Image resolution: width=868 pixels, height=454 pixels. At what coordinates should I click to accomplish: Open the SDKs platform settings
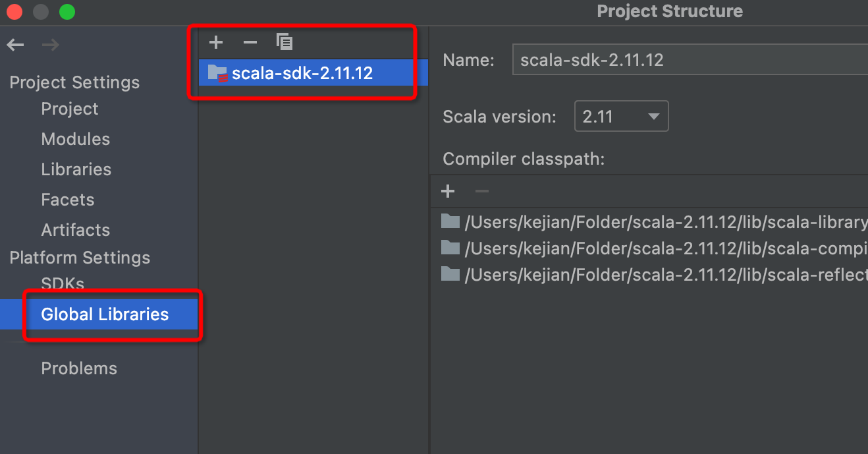[x=63, y=284]
